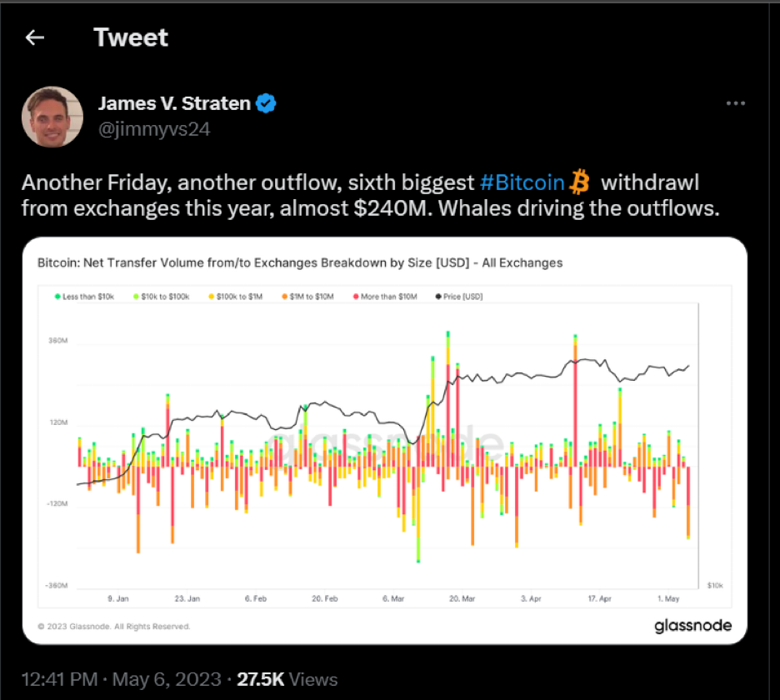Click the blue verified badge next to James V. Straten
The width and height of the screenshot is (780, 700).
pyautogui.click(x=266, y=102)
